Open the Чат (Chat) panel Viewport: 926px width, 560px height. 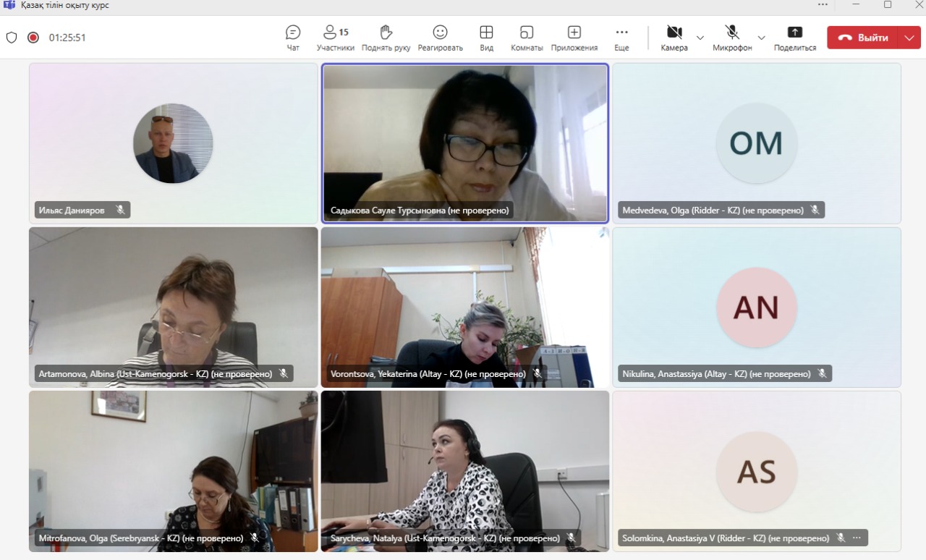(293, 38)
